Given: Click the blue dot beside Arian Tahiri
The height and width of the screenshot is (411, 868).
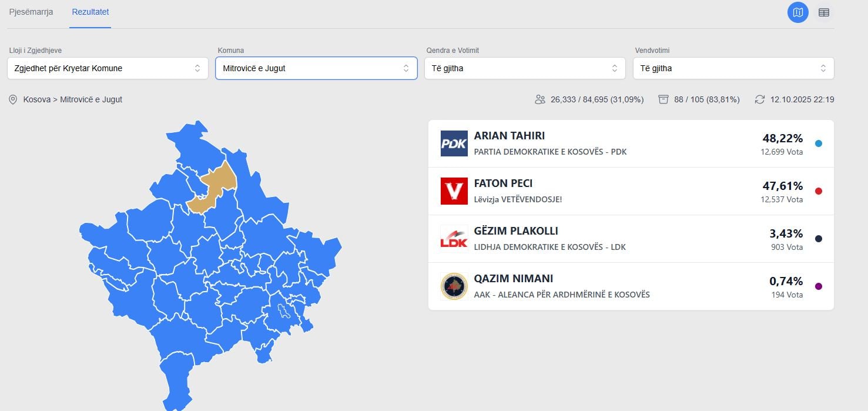Looking at the screenshot, I should point(819,143).
